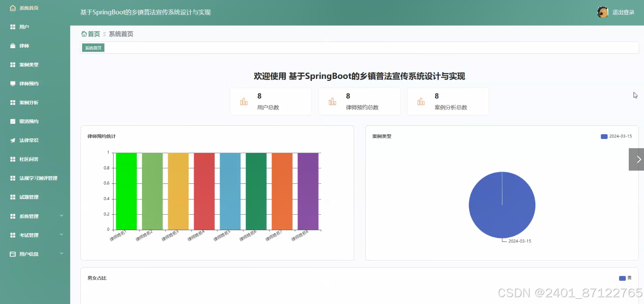Click the grid icon next to 系统管理
644x304 pixels.
click(x=13, y=216)
